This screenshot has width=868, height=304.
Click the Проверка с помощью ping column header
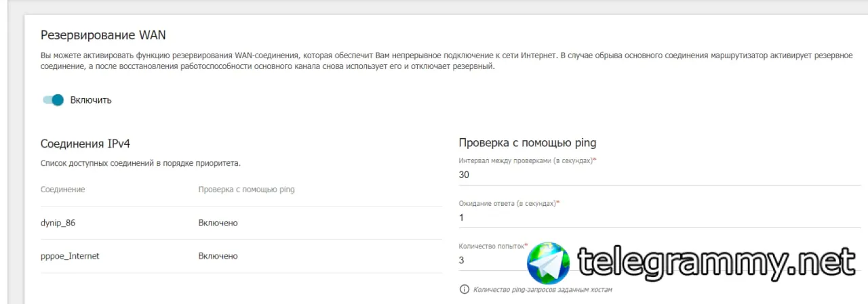pyautogui.click(x=246, y=190)
